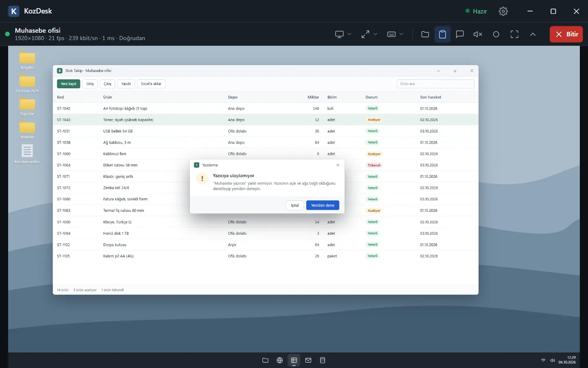The image size is (588, 368).
Task: Select the ST-1105 Kalem pil AA row
Action: 265,256
